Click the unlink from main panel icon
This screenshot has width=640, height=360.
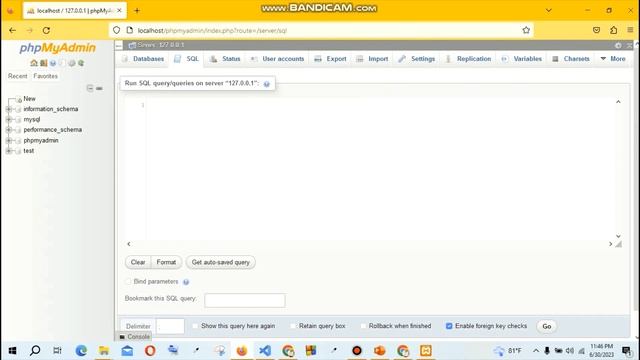point(99,88)
